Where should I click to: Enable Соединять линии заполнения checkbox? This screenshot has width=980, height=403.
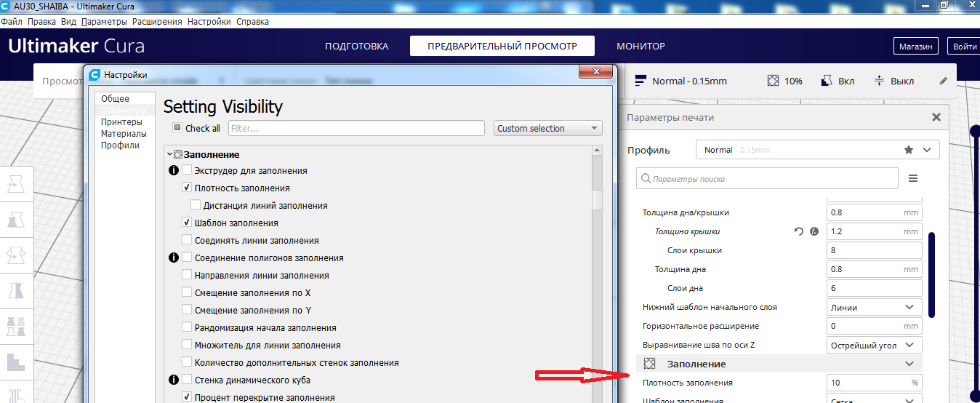[x=187, y=240]
